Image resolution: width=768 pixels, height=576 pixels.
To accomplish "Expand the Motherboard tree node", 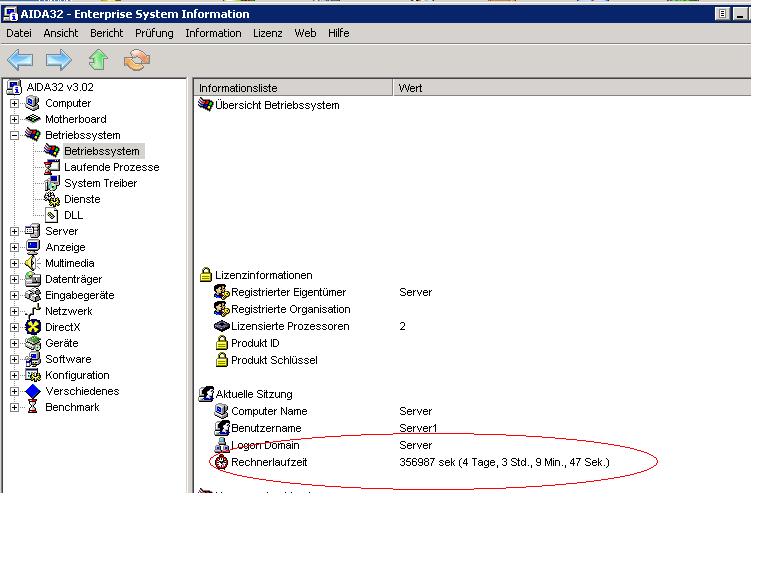I will [x=14, y=119].
